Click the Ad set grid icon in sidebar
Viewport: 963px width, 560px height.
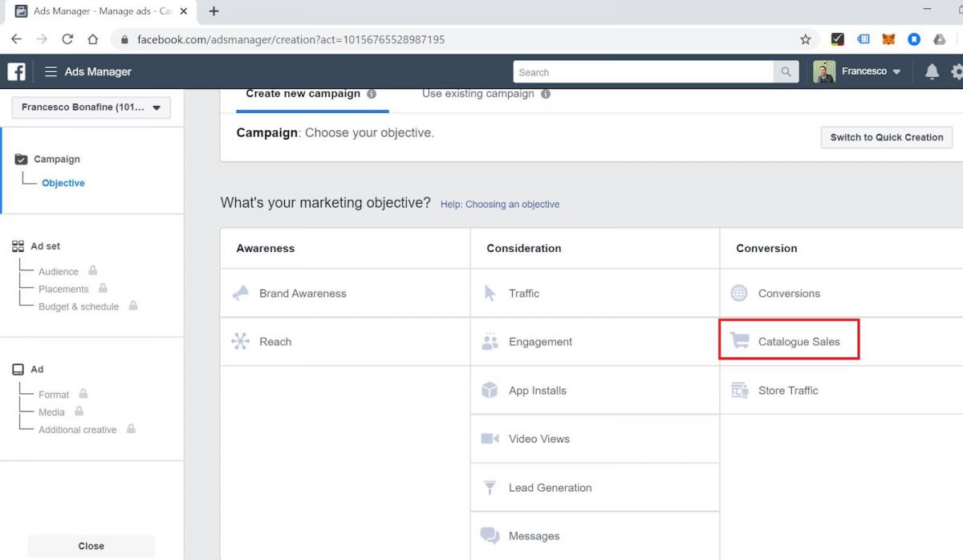click(x=18, y=246)
